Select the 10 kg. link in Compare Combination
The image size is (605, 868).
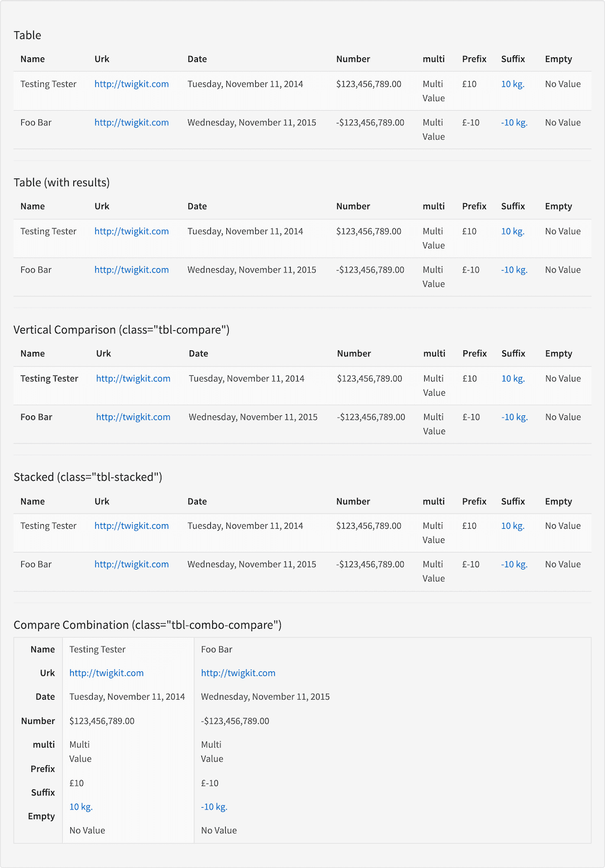coord(81,807)
